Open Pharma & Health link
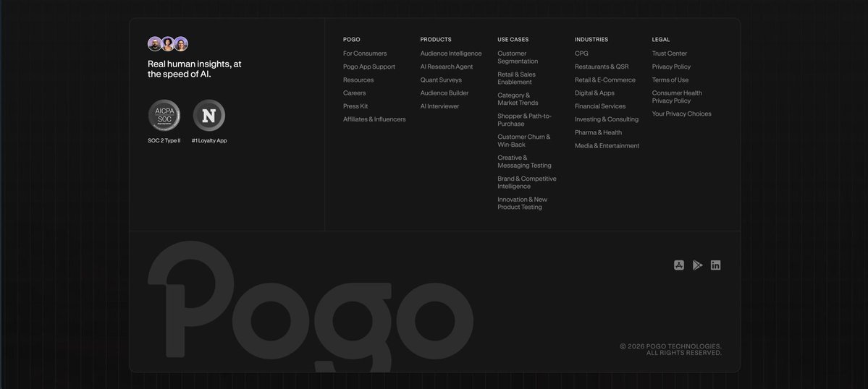Image resolution: width=868 pixels, height=389 pixels. coord(598,132)
